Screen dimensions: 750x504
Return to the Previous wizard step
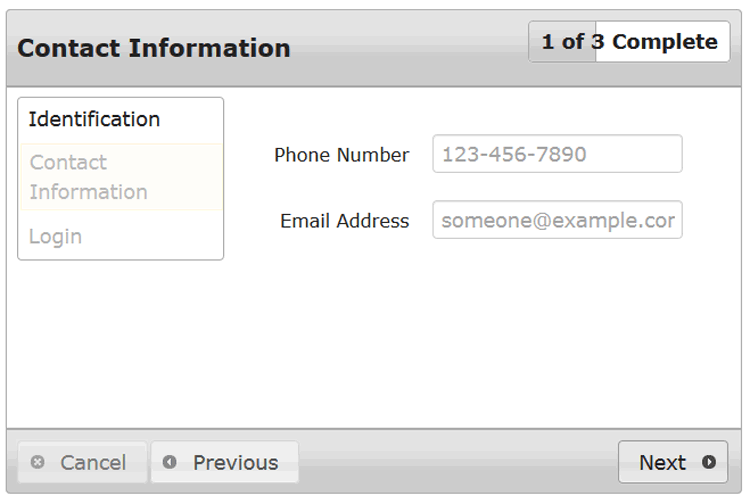pos(225,462)
